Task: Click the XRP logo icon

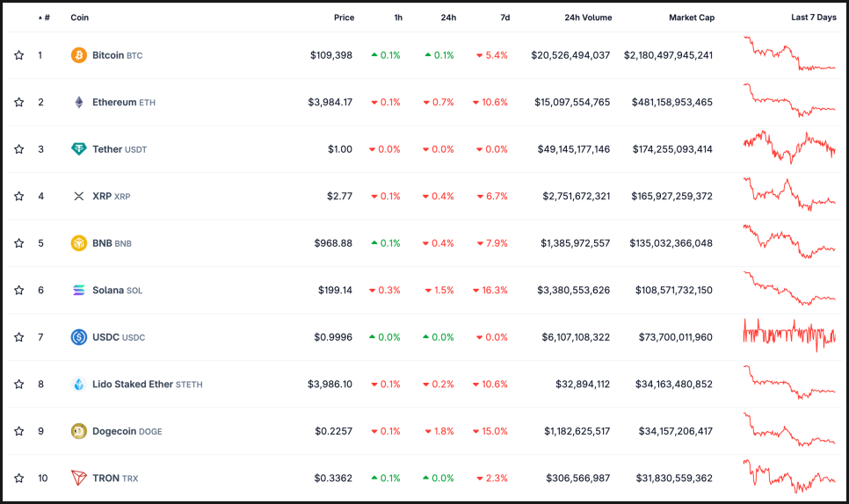Action: tap(78, 197)
